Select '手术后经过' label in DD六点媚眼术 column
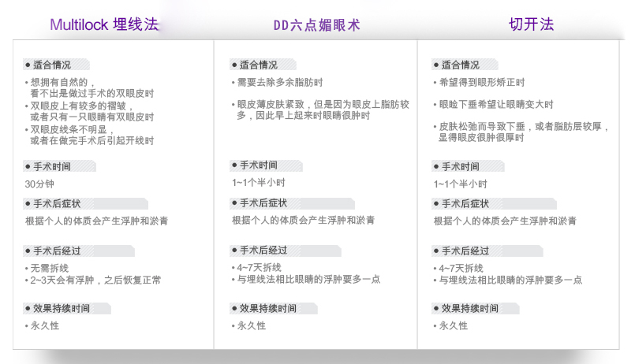 click(263, 251)
